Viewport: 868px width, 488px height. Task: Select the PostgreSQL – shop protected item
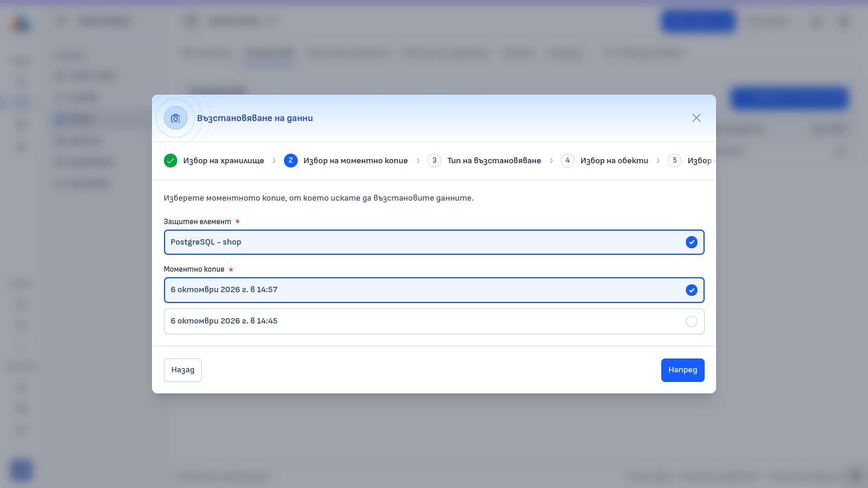[x=434, y=242]
